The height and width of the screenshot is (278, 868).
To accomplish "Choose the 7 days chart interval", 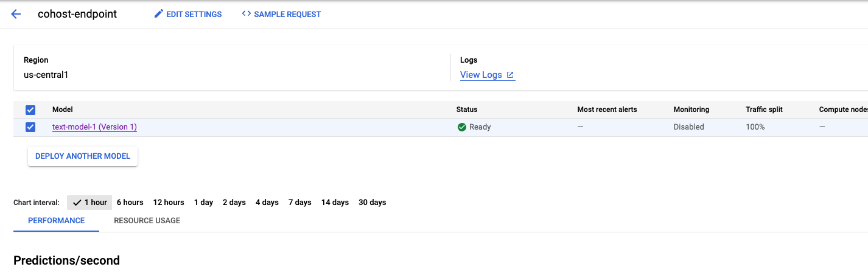I will coord(300,203).
